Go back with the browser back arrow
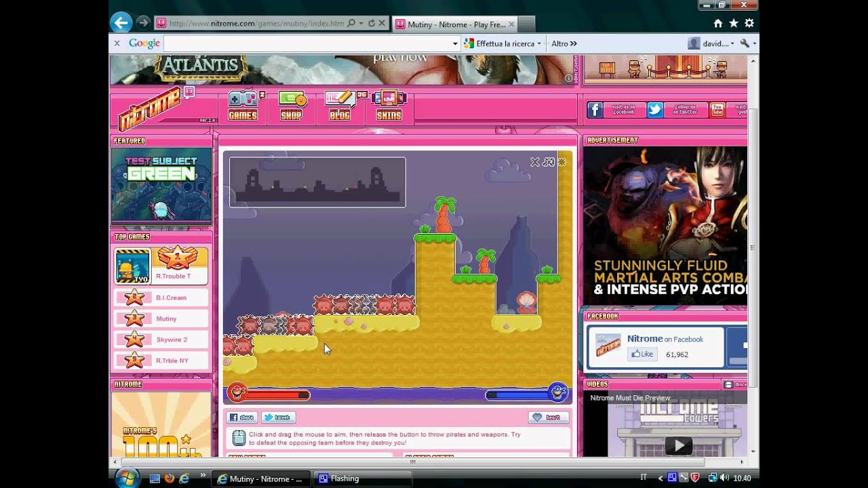This screenshot has width=868, height=488. pyautogui.click(x=121, y=22)
